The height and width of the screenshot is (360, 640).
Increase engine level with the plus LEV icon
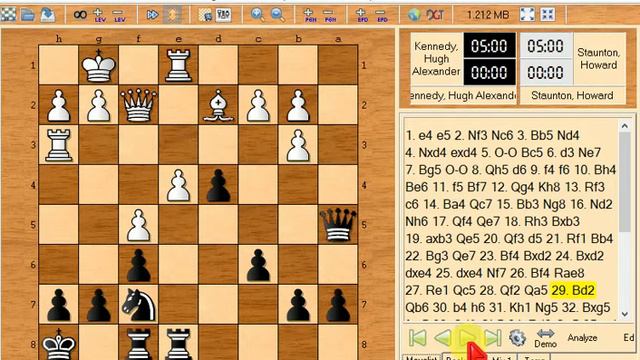[x=99, y=15]
